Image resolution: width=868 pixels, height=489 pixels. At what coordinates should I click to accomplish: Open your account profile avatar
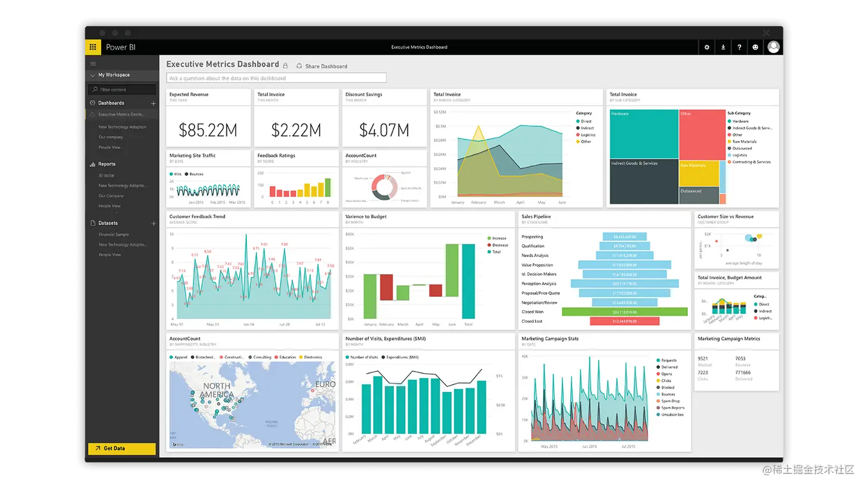[773, 47]
